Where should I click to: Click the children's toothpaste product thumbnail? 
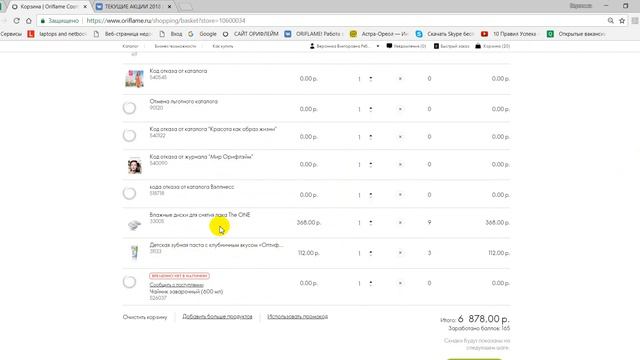pyautogui.click(x=134, y=253)
